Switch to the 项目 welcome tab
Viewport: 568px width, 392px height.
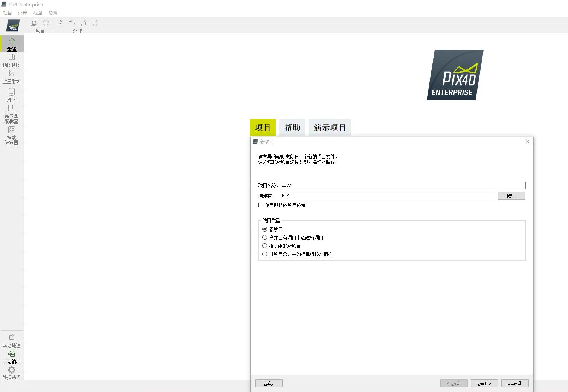pyautogui.click(x=263, y=127)
